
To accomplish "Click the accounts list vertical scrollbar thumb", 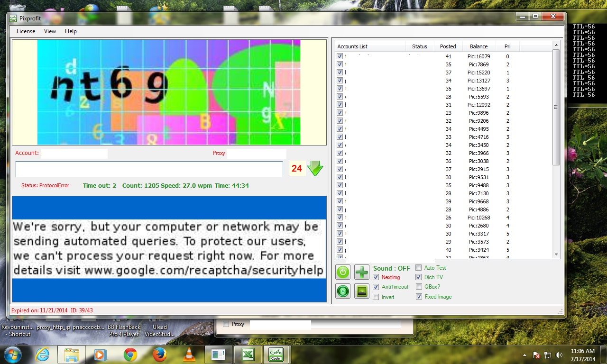I will tap(557, 107).
